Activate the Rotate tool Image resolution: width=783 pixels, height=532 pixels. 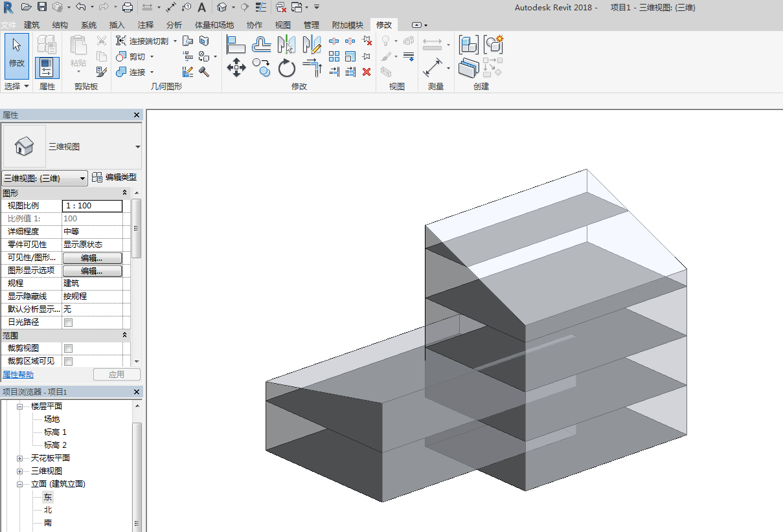click(x=287, y=68)
